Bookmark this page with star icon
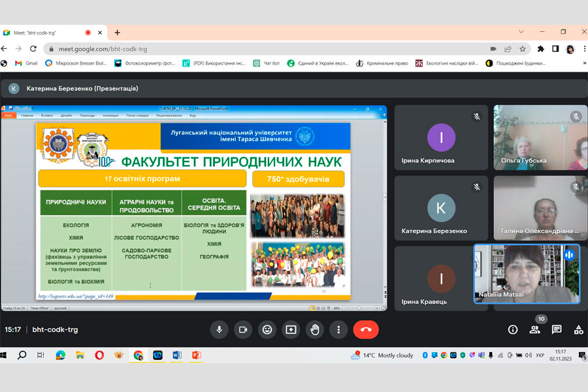Image resolution: width=588 pixels, height=392 pixels. [523, 49]
